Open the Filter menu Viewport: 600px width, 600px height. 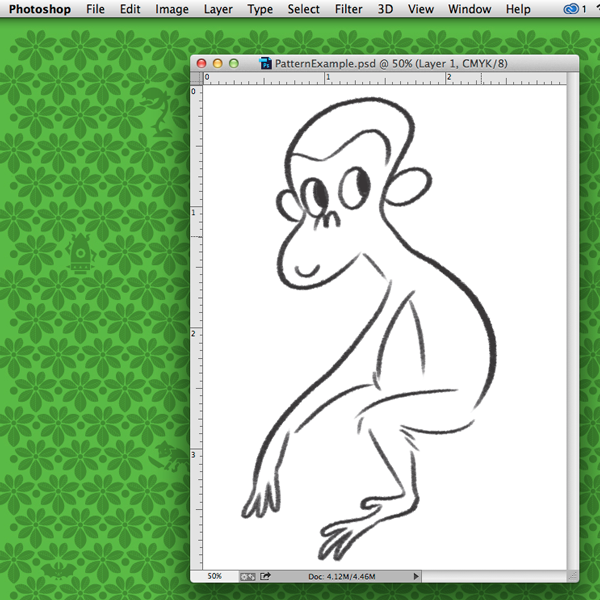(349, 9)
